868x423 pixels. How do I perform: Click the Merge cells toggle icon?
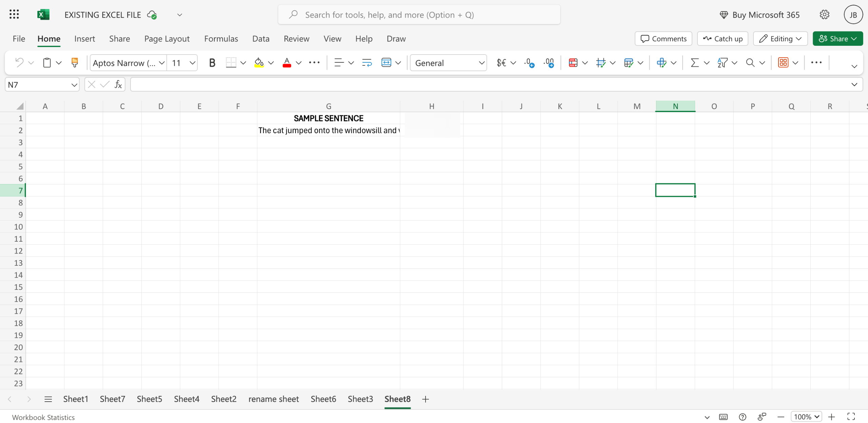click(x=386, y=63)
